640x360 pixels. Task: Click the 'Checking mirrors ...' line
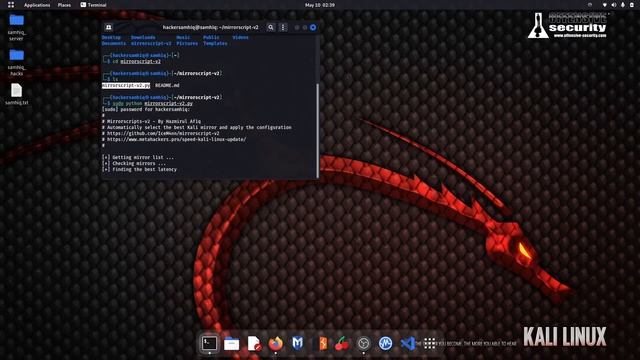(x=134, y=163)
